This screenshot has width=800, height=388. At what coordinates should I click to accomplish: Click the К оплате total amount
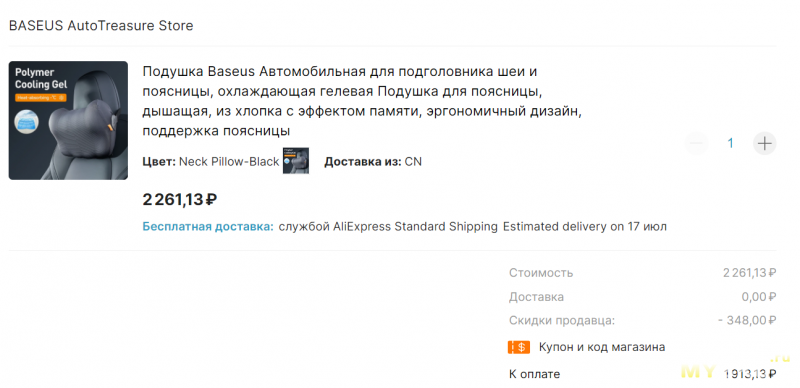(x=751, y=374)
